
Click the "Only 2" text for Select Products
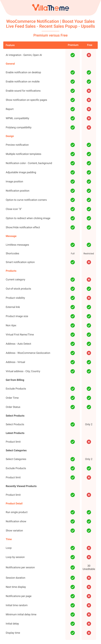click(x=89, y=424)
